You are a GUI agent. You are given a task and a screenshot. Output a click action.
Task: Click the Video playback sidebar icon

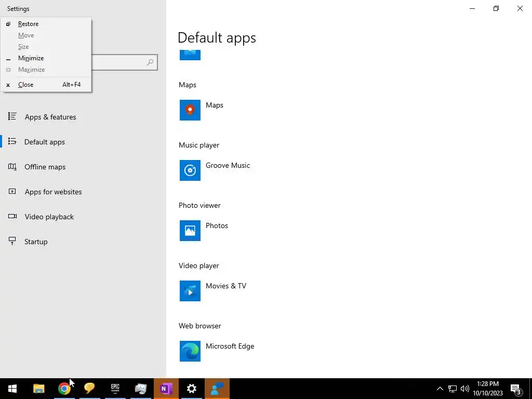tap(12, 217)
